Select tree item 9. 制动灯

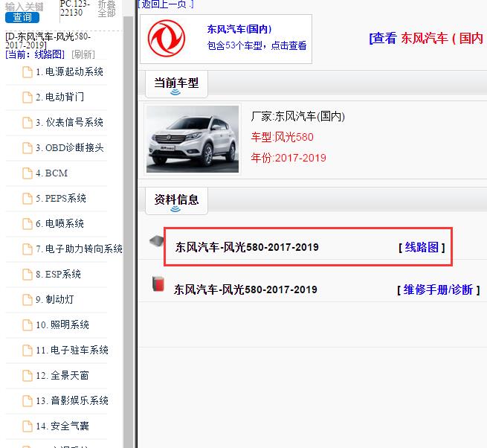[x=55, y=299]
